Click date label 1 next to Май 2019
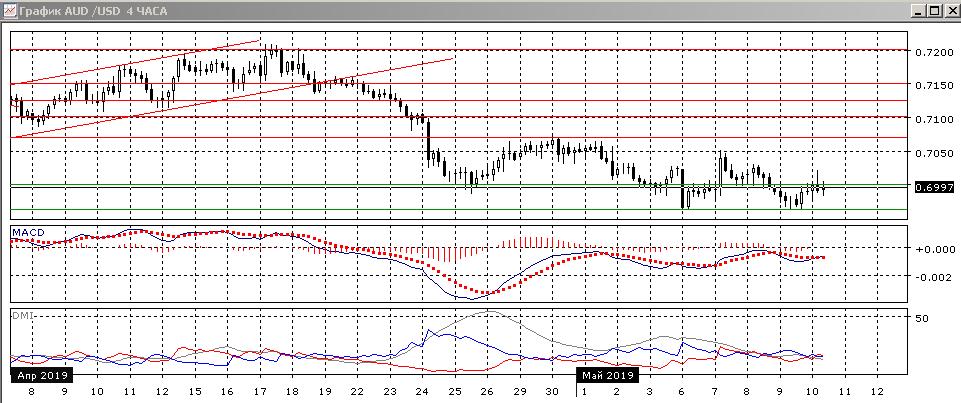The image size is (961, 403). (584, 391)
